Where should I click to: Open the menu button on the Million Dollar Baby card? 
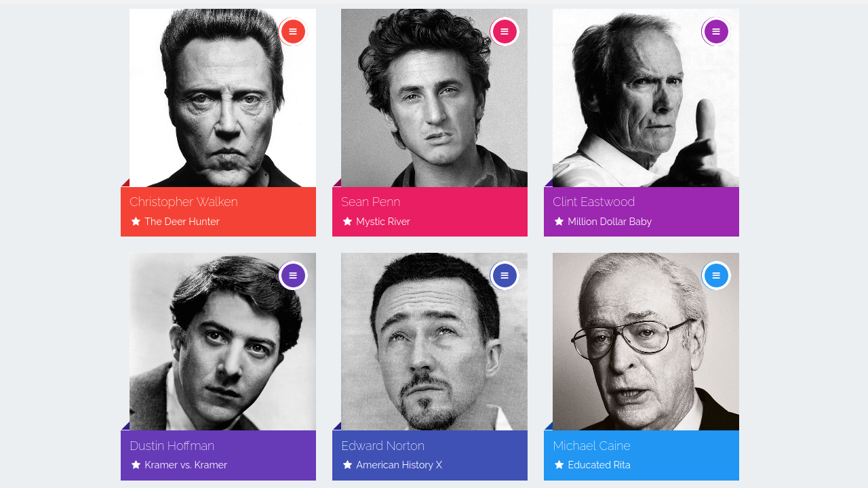click(716, 32)
